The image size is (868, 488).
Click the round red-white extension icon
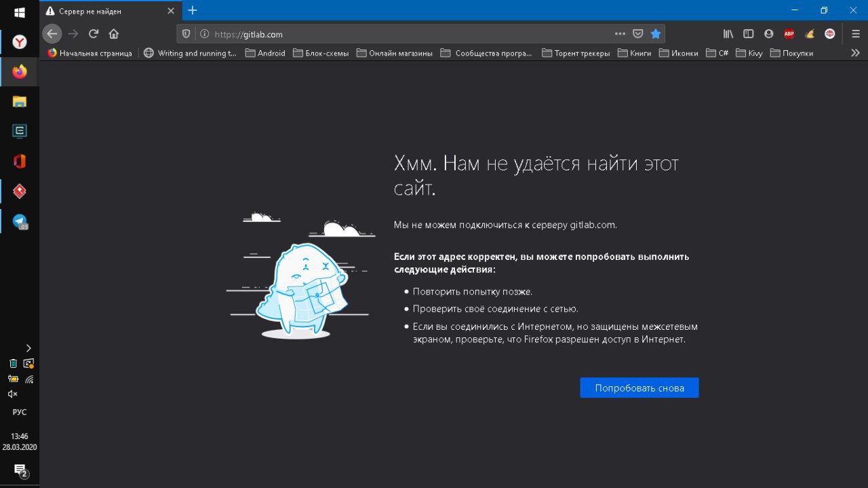[x=829, y=34]
